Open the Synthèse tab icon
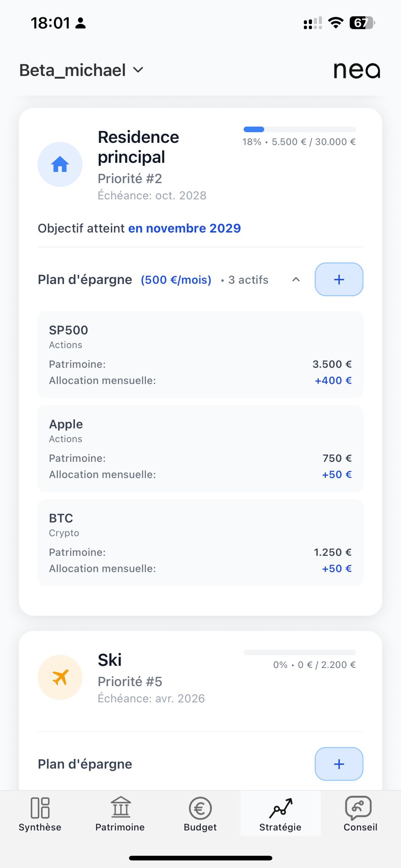Screen dimensions: 401x868 pyautogui.click(x=40, y=808)
